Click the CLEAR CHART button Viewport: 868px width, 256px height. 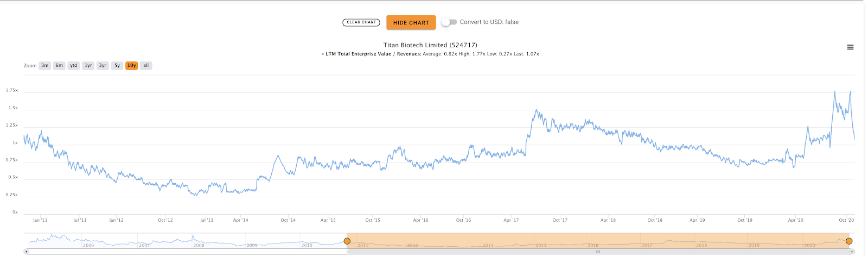pyautogui.click(x=361, y=22)
